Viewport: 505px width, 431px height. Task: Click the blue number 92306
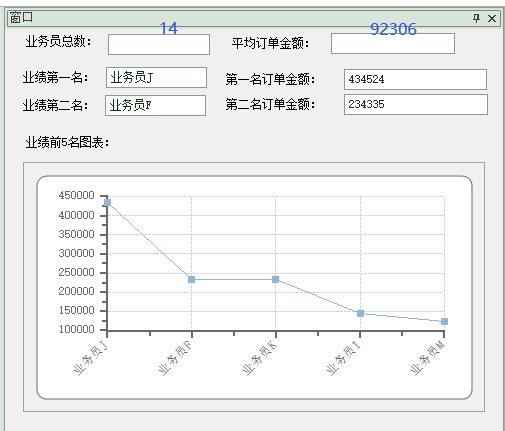tap(393, 29)
